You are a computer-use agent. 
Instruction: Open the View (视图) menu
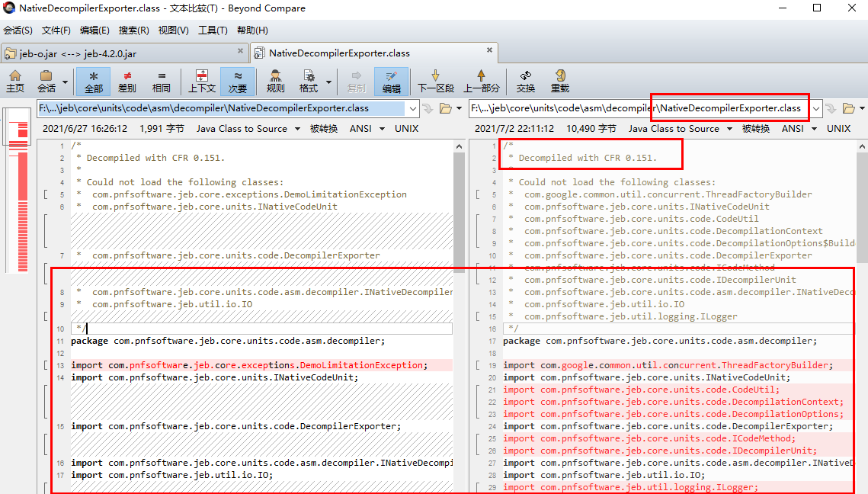tap(173, 30)
